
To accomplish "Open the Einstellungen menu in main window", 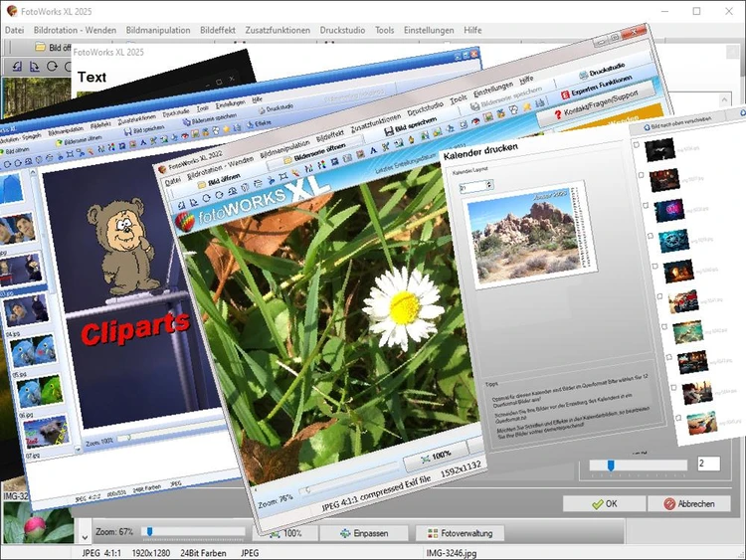I will [x=429, y=30].
